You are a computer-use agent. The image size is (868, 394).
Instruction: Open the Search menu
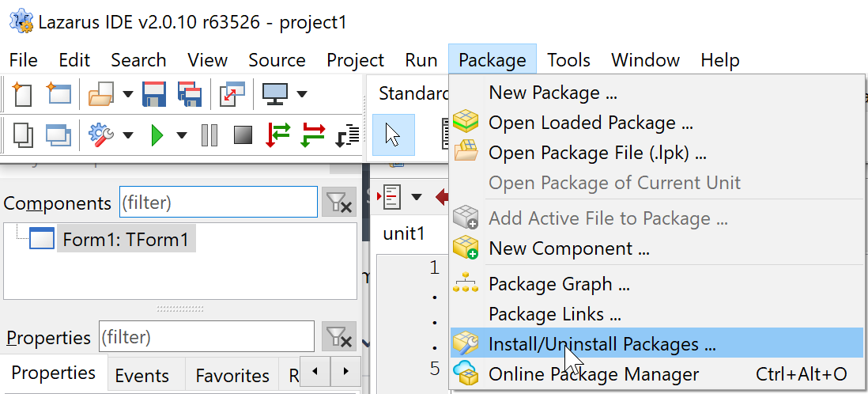(x=138, y=60)
